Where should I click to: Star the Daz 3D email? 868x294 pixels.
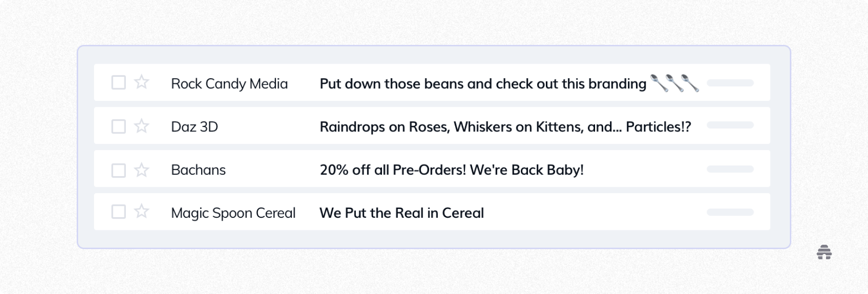(x=141, y=126)
